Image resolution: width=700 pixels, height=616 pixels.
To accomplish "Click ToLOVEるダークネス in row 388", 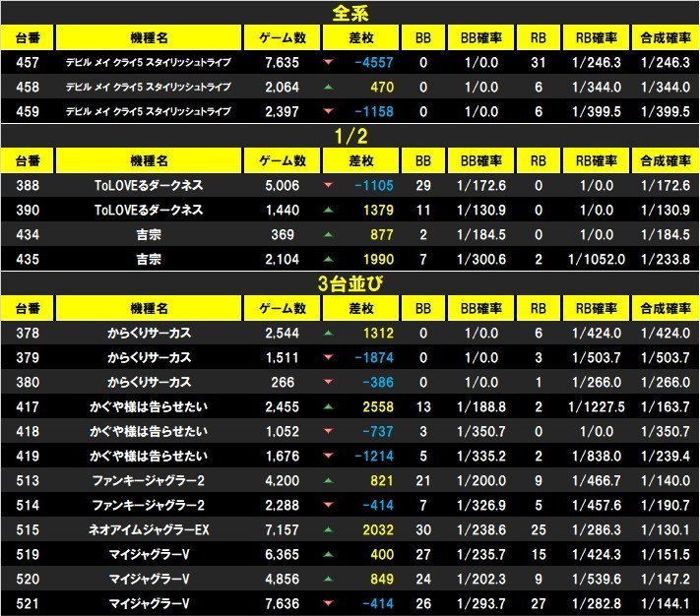I will pyautogui.click(x=149, y=185).
